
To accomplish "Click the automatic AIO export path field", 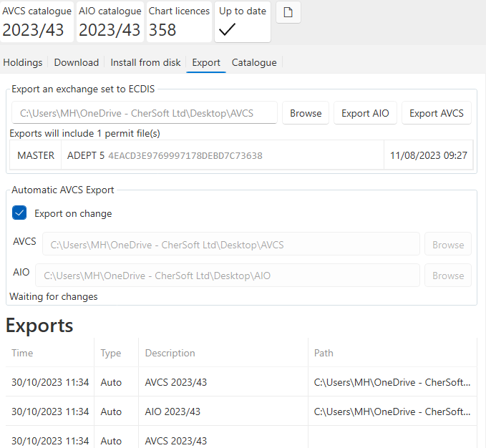I will click(x=228, y=276).
